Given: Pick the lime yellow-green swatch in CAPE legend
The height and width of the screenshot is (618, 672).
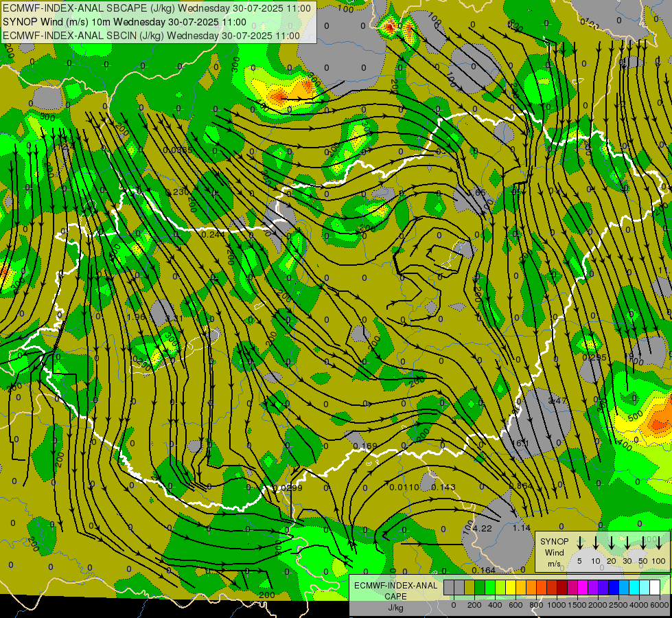Looking at the screenshot, I should point(500,587).
